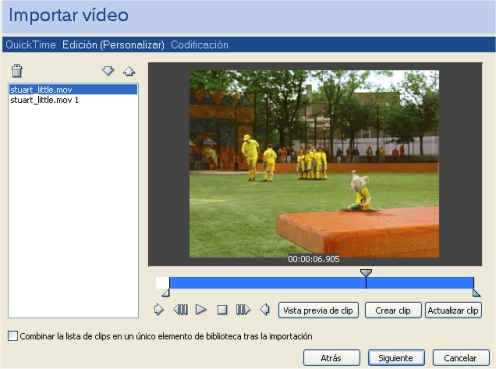Go to next step with Siguiente

[x=396, y=358]
